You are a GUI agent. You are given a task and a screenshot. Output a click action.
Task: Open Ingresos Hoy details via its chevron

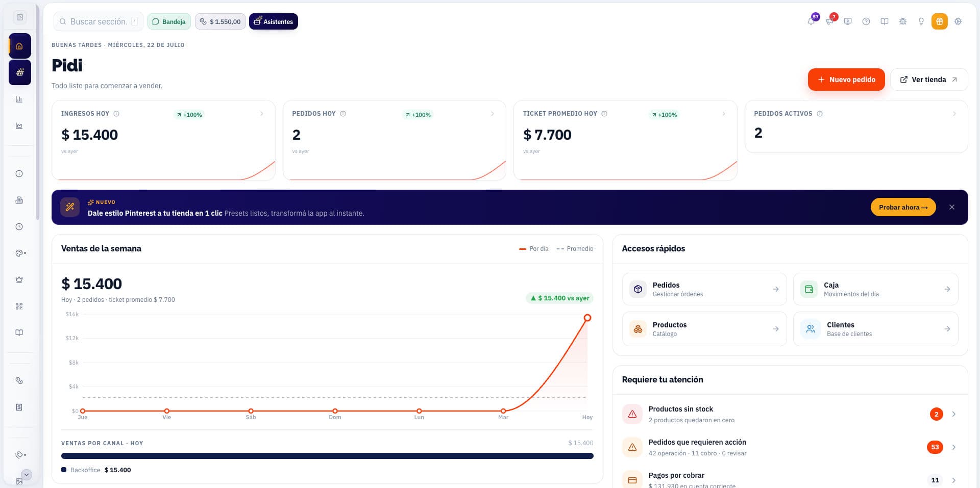pyautogui.click(x=262, y=114)
